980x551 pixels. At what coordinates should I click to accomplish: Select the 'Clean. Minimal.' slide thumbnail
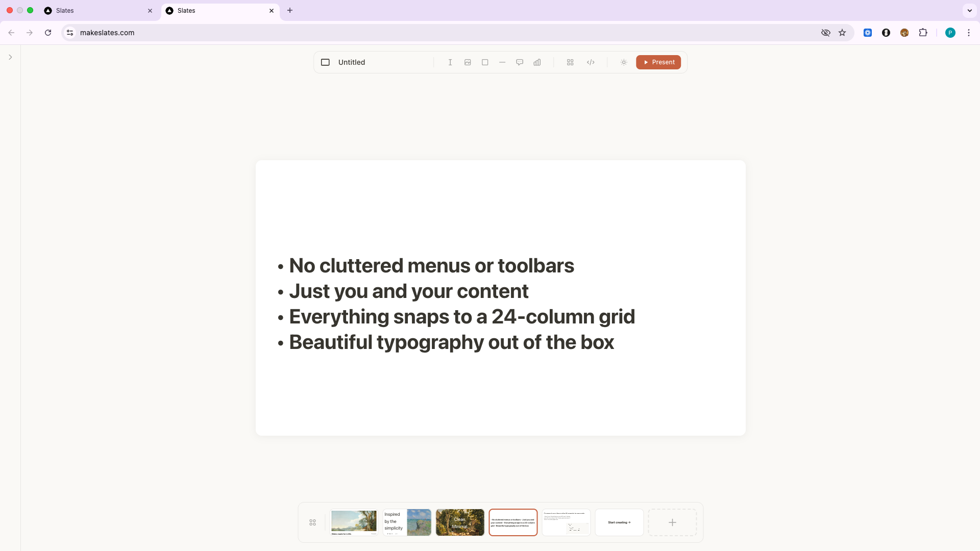click(460, 522)
